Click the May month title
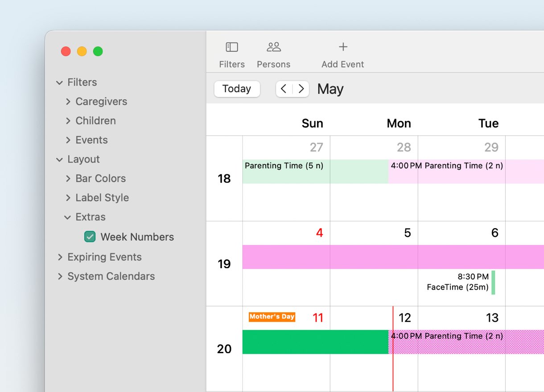Screen dimensions: 544x392 330,89
